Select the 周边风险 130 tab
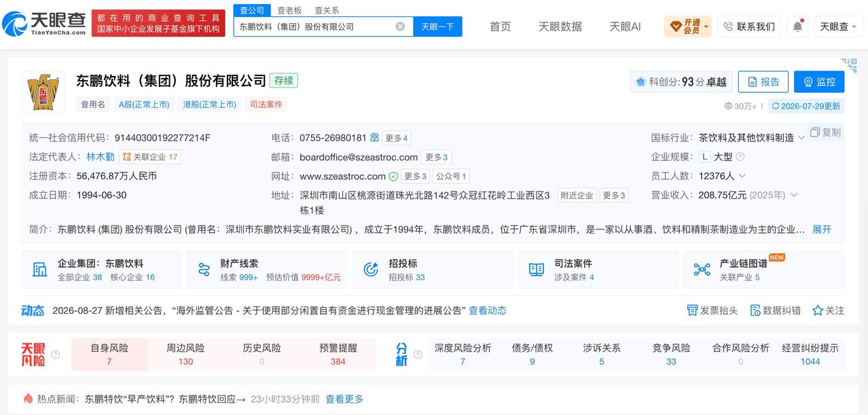Viewport: 868px width, 415px height. pos(185,355)
